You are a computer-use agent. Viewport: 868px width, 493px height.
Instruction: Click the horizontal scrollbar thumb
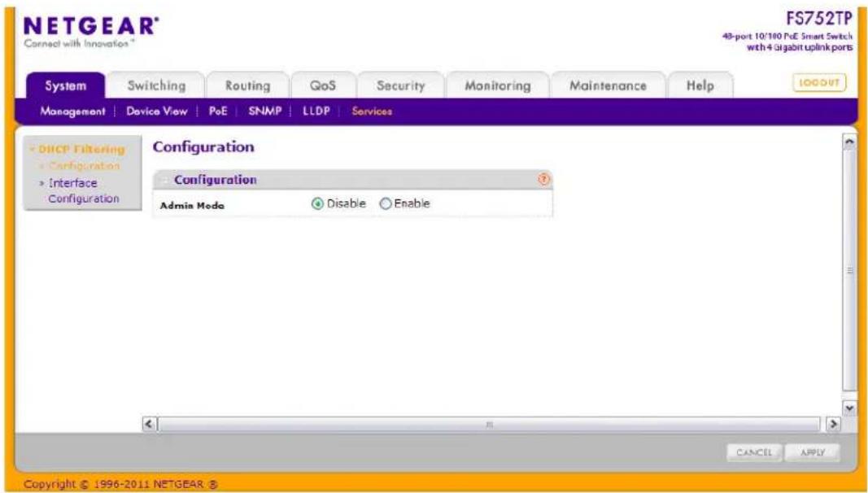point(489,425)
